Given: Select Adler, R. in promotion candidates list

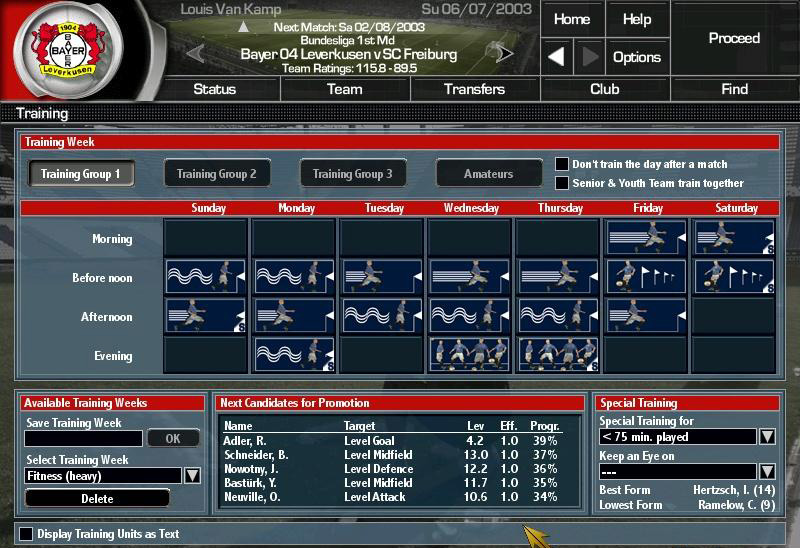Looking at the screenshot, I should [x=245, y=441].
